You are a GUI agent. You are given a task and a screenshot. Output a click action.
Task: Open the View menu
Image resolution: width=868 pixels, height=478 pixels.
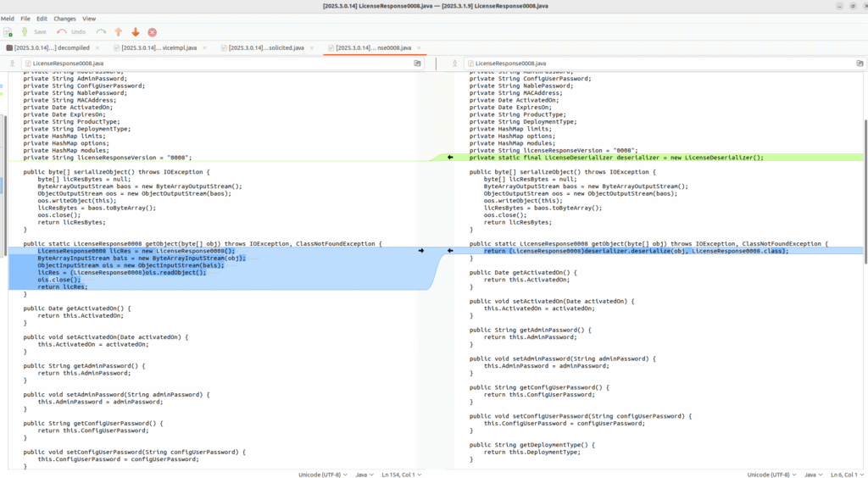(x=89, y=19)
